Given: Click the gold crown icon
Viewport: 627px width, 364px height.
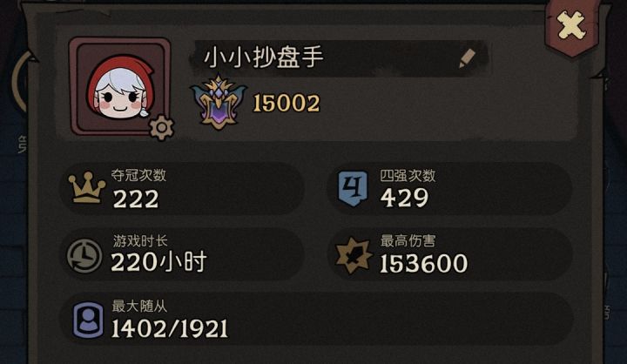Looking at the screenshot, I should [87, 187].
